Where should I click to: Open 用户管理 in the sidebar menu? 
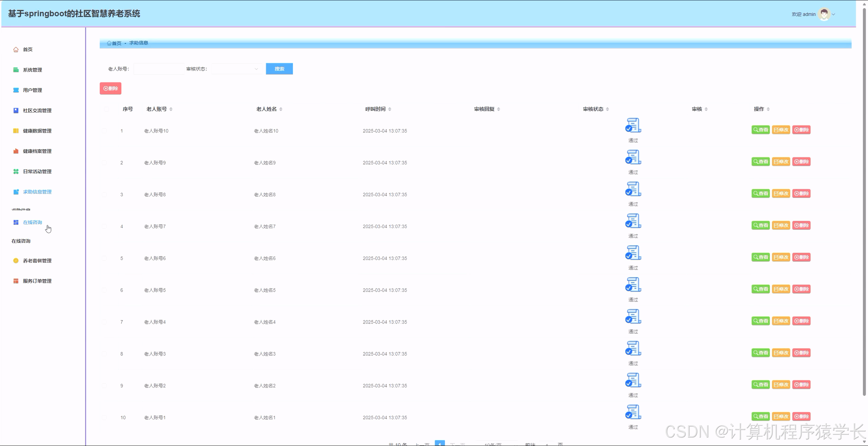click(x=33, y=90)
